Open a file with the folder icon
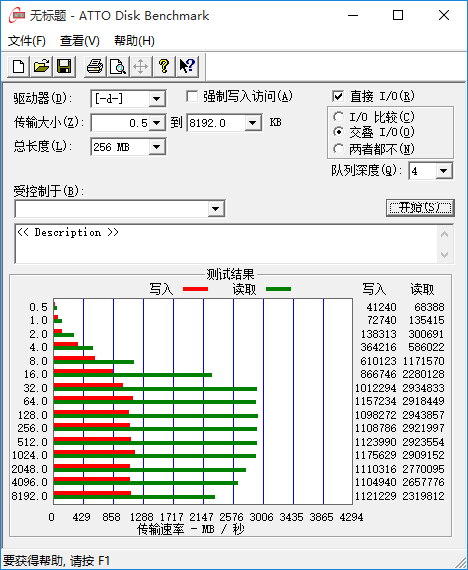The image size is (468, 570). coord(41,67)
